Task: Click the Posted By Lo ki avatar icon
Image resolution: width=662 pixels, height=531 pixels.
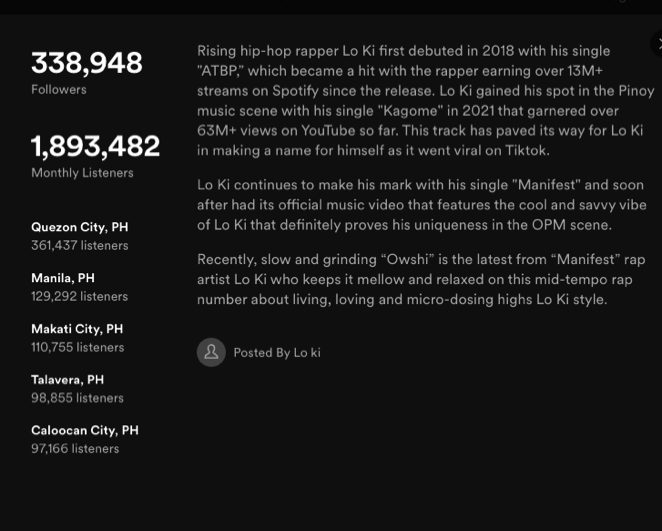Action: pyautogui.click(x=211, y=352)
